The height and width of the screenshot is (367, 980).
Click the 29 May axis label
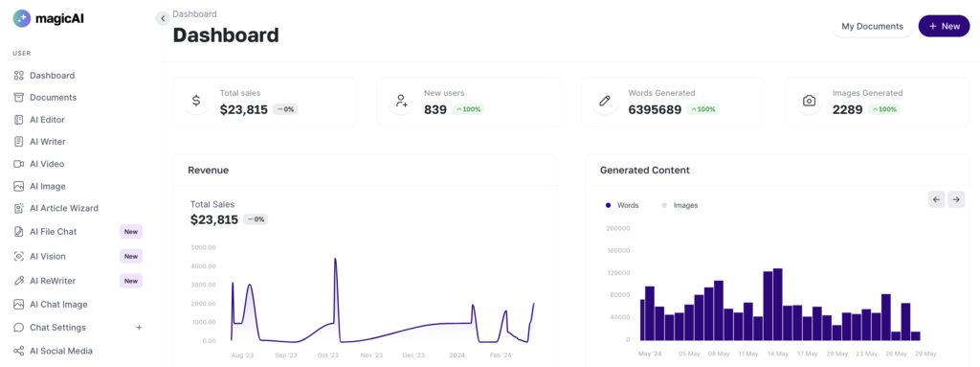pyautogui.click(x=925, y=354)
